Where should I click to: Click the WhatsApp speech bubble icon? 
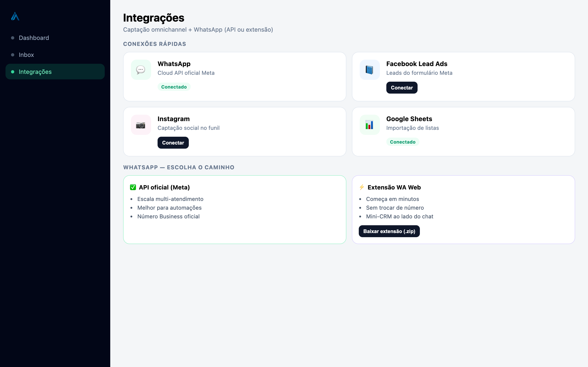141,70
